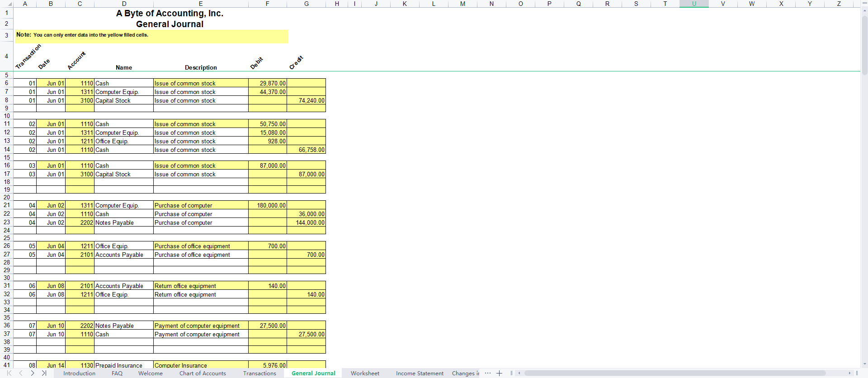
Task: Open the Transactions sheet tab
Action: click(259, 373)
